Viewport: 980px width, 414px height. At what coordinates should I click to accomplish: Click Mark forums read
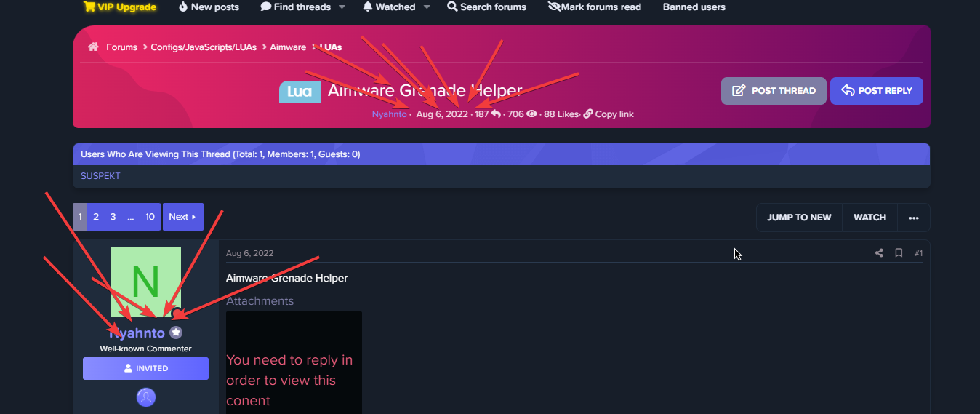[x=595, y=7]
